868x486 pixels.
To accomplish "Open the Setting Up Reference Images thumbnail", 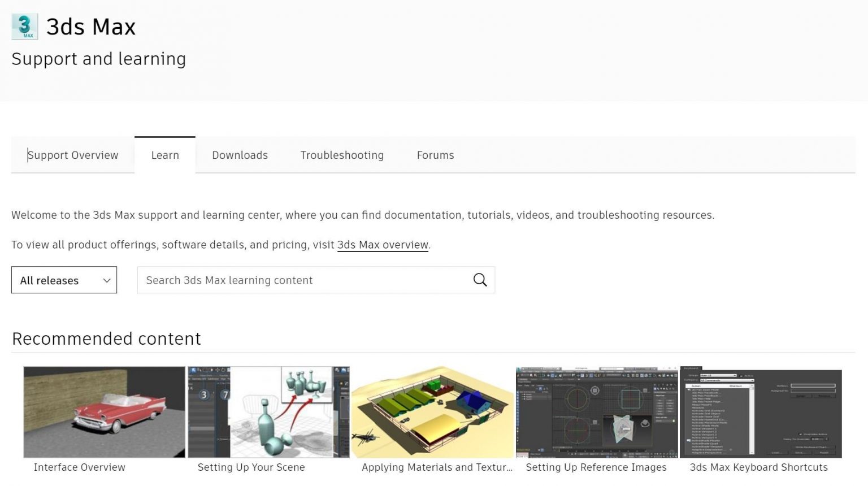I will tap(596, 412).
